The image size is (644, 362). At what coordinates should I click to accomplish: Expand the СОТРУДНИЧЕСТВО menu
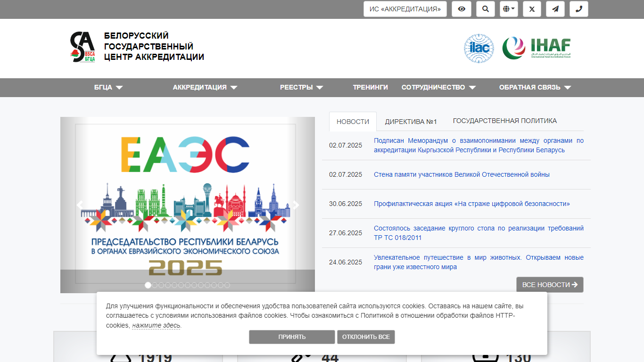[x=439, y=87]
